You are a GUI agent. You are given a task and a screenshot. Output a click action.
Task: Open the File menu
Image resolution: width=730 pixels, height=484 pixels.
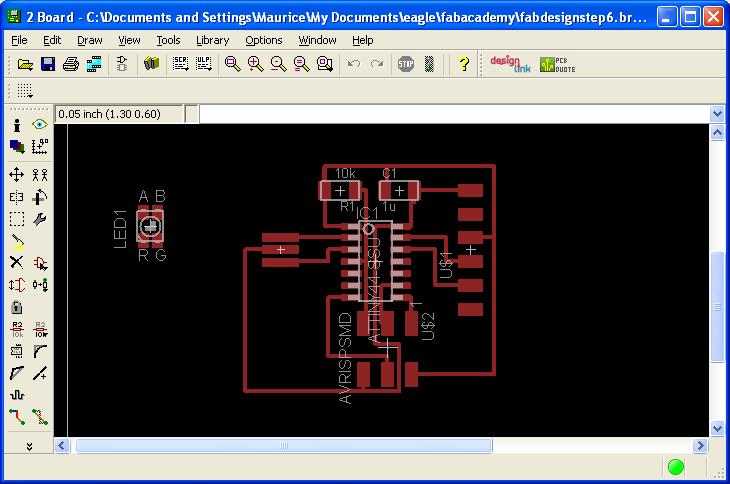pyautogui.click(x=19, y=40)
